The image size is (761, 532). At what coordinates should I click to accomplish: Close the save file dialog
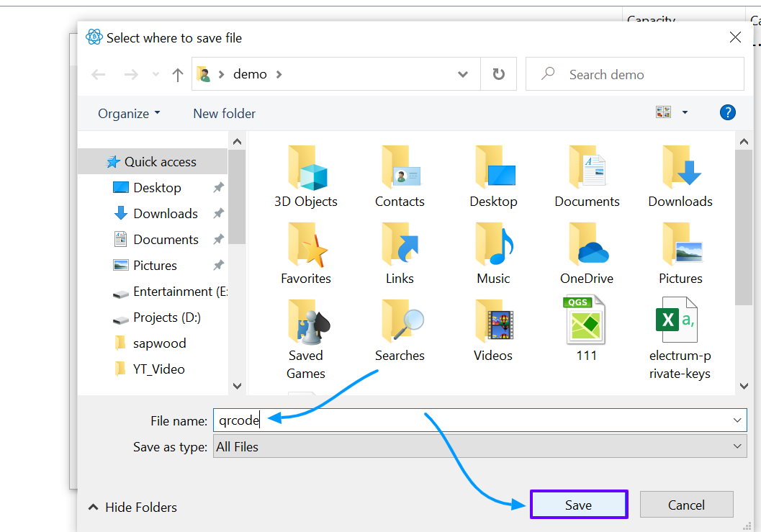click(735, 37)
